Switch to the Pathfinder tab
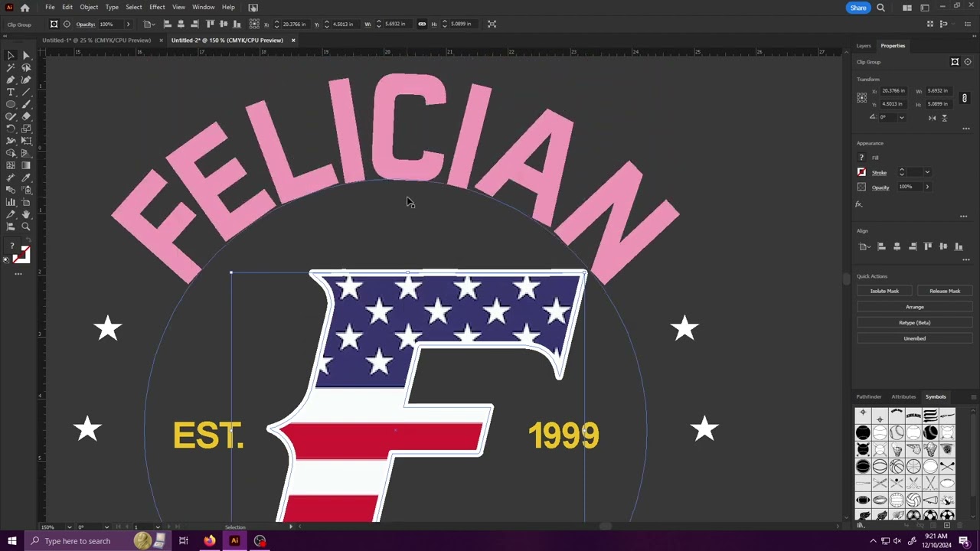The width and height of the screenshot is (980, 551). click(x=869, y=396)
